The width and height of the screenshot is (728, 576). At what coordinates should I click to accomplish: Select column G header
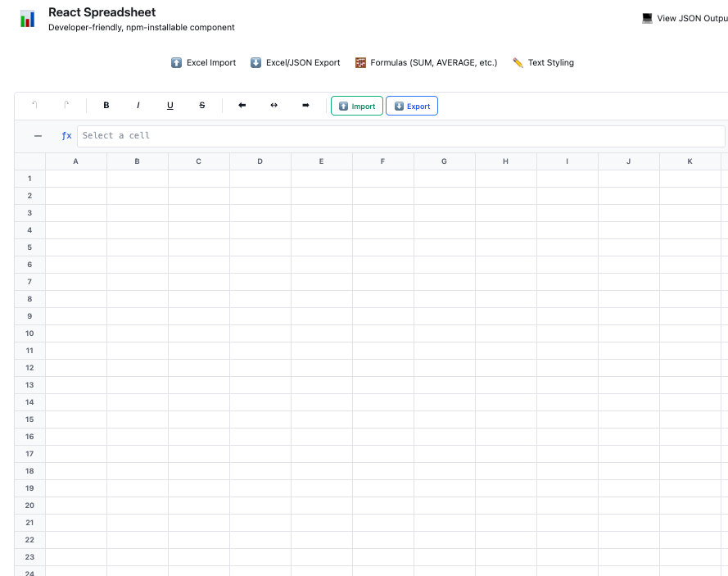click(445, 161)
